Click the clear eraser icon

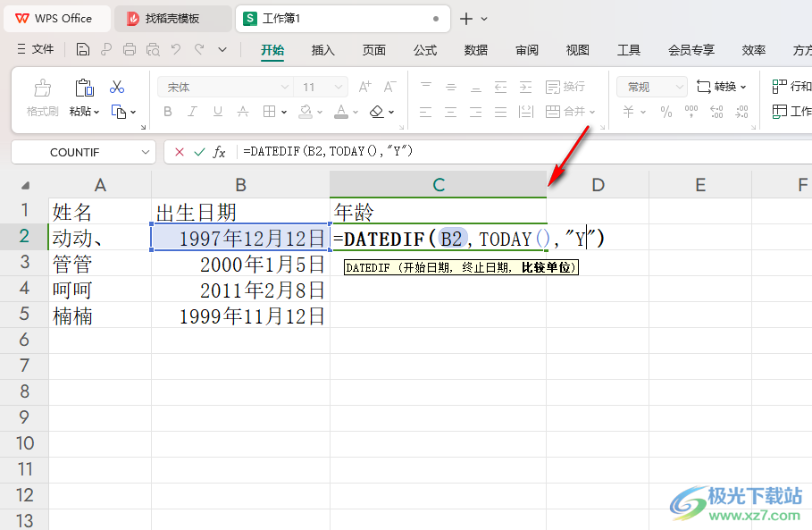[377, 112]
